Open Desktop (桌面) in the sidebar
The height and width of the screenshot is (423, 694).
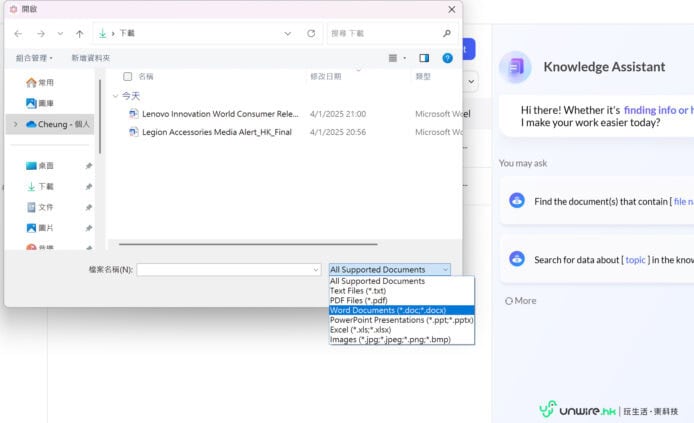[x=40, y=166]
